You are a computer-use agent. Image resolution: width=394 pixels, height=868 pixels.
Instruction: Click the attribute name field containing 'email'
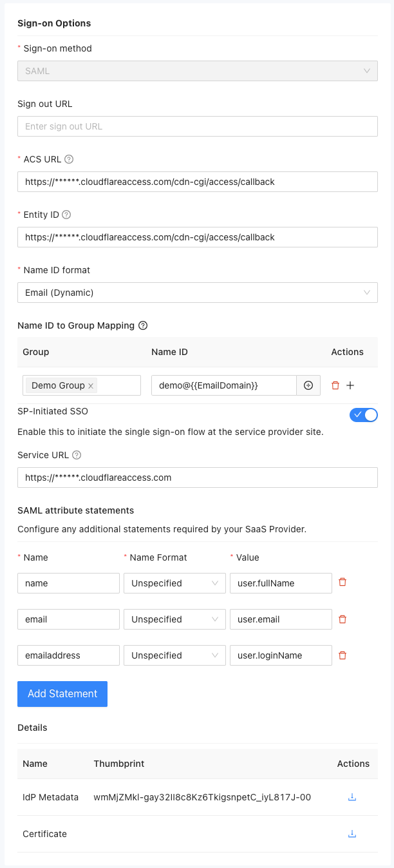tap(68, 619)
